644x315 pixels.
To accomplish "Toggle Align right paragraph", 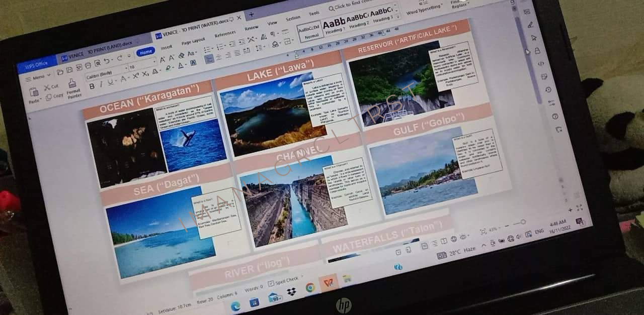I will click(x=228, y=55).
